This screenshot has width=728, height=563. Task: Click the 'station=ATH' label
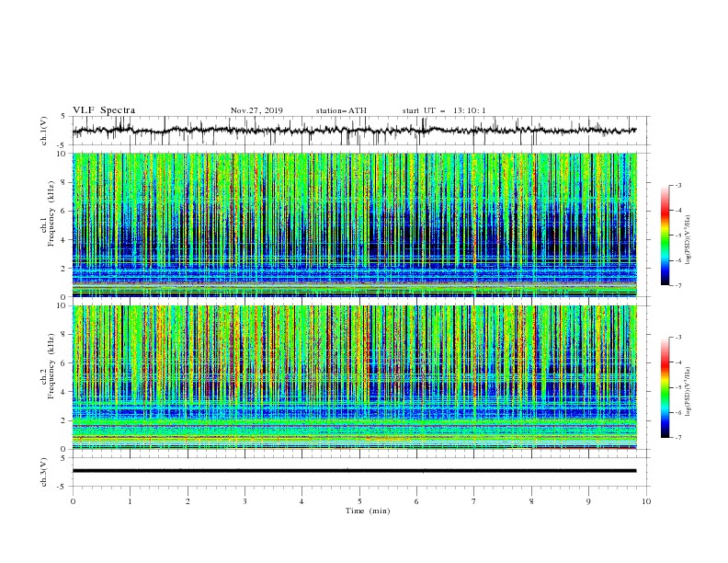tap(341, 110)
